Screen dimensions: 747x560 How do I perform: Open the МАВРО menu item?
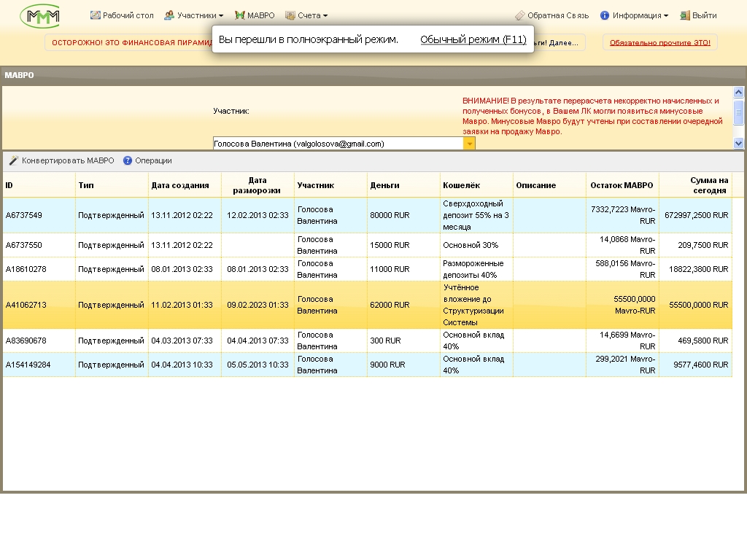pyautogui.click(x=255, y=15)
